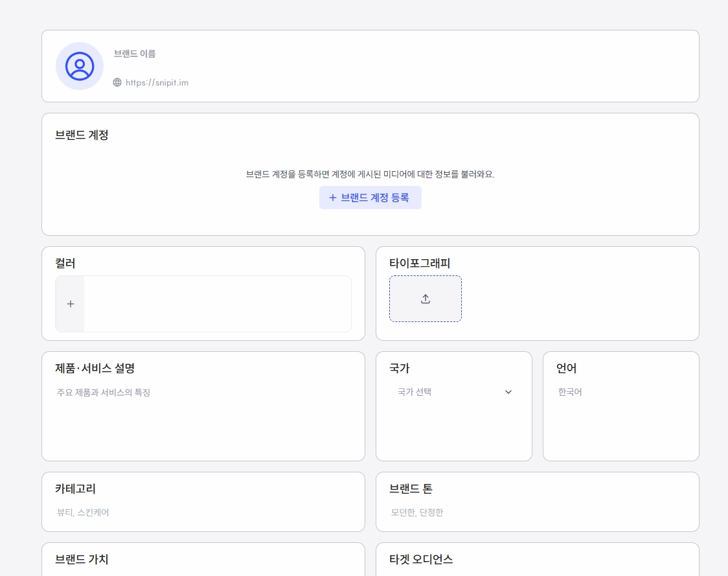Viewport: 728px width, 576px height.
Task: Click the 카테고리 field with 뷰티, 스킨케어
Action: [203, 513]
